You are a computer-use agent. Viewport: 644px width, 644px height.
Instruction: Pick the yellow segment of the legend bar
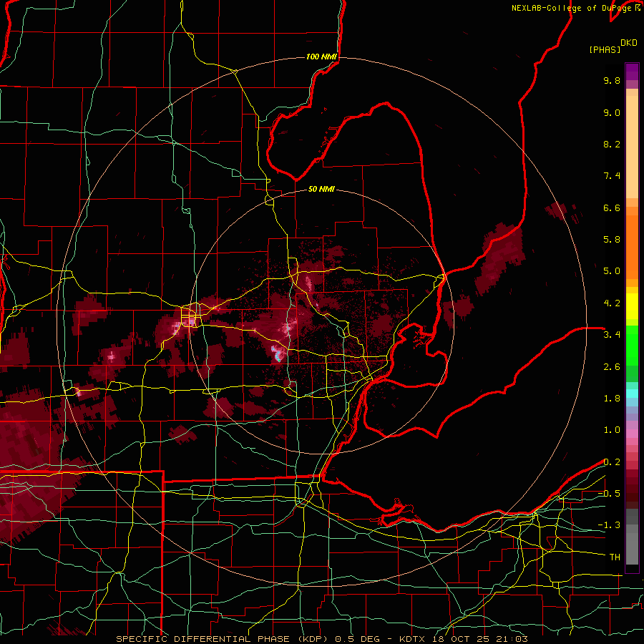632,306
